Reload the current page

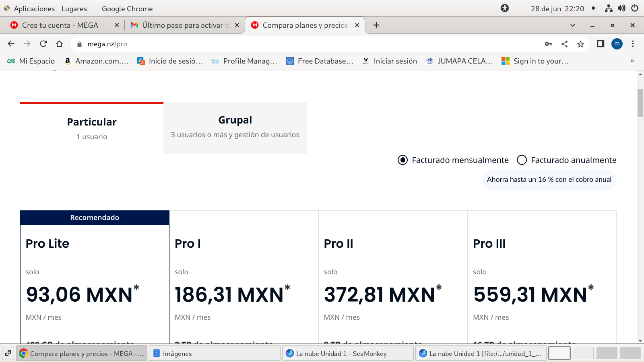[43, 44]
